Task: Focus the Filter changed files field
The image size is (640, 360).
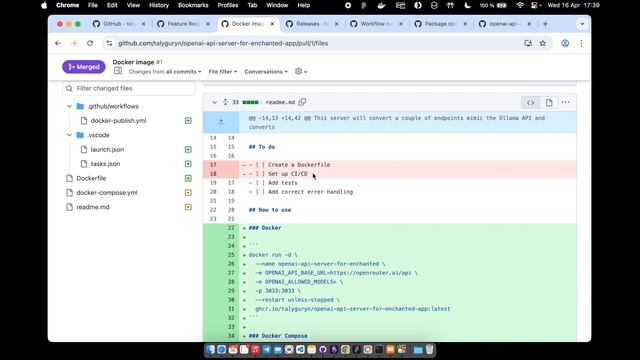Action: click(x=129, y=88)
